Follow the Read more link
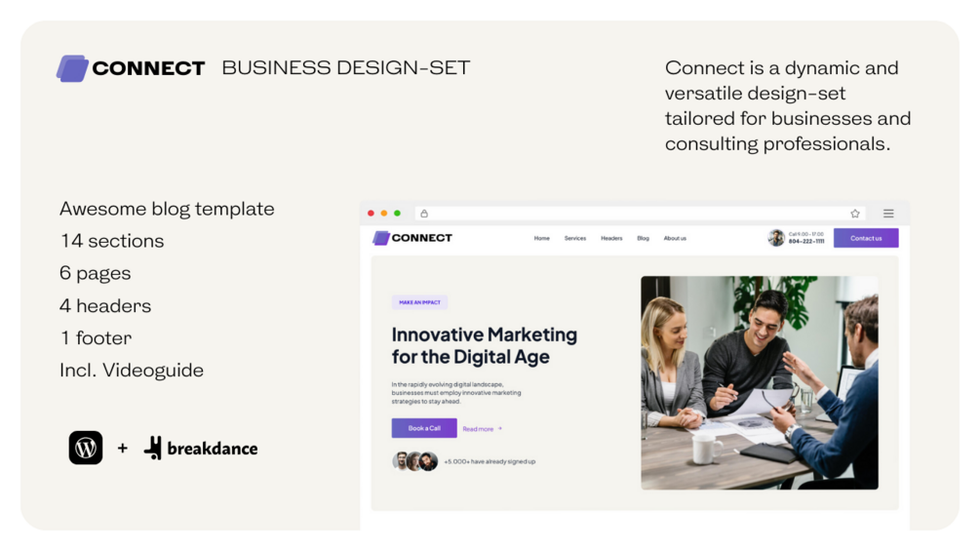Image resolution: width=980 pixels, height=551 pixels. coord(482,428)
